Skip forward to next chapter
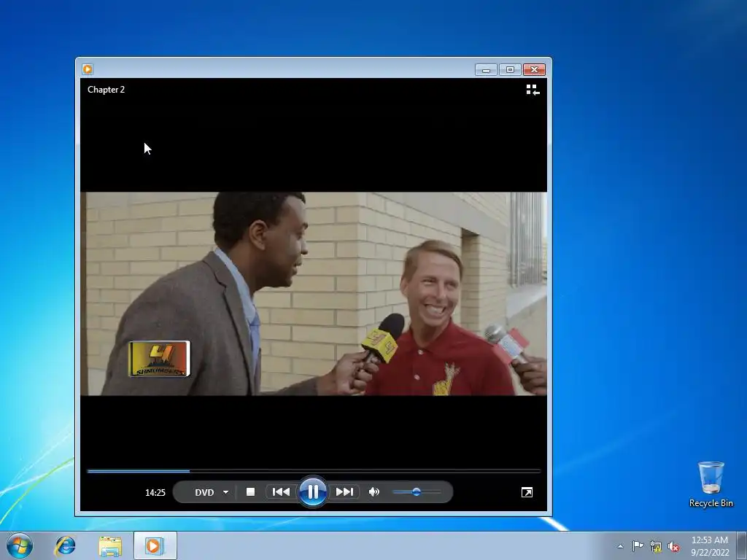747x560 pixels. click(344, 492)
